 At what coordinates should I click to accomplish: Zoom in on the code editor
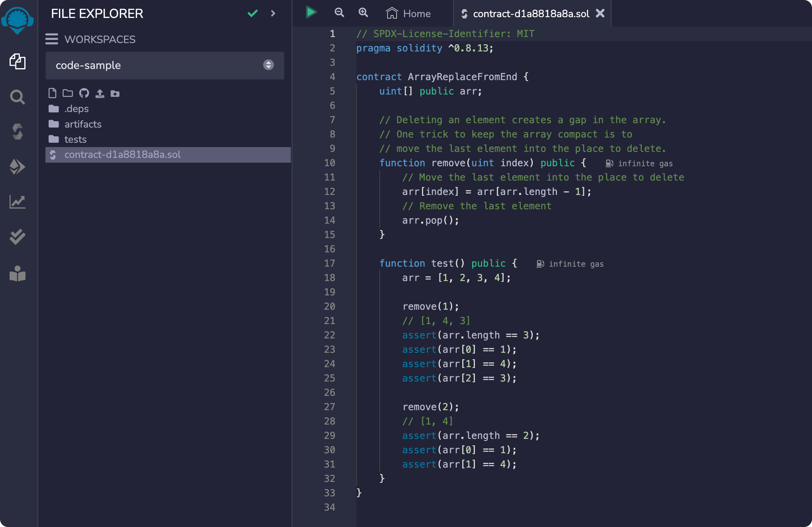[x=363, y=12]
